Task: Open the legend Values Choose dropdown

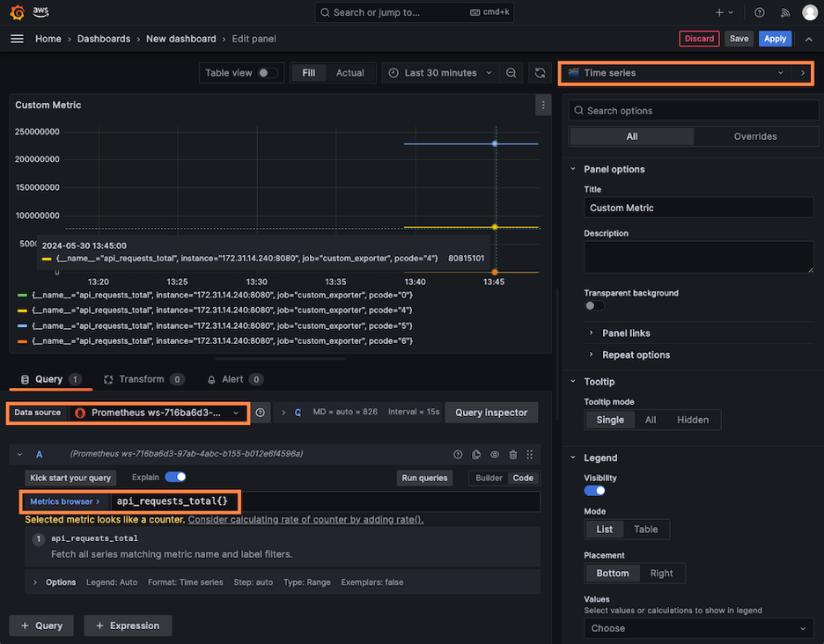Action: point(698,628)
